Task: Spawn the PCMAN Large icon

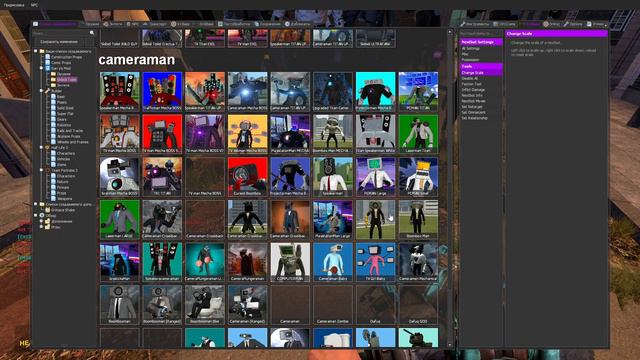Action: coord(376,176)
